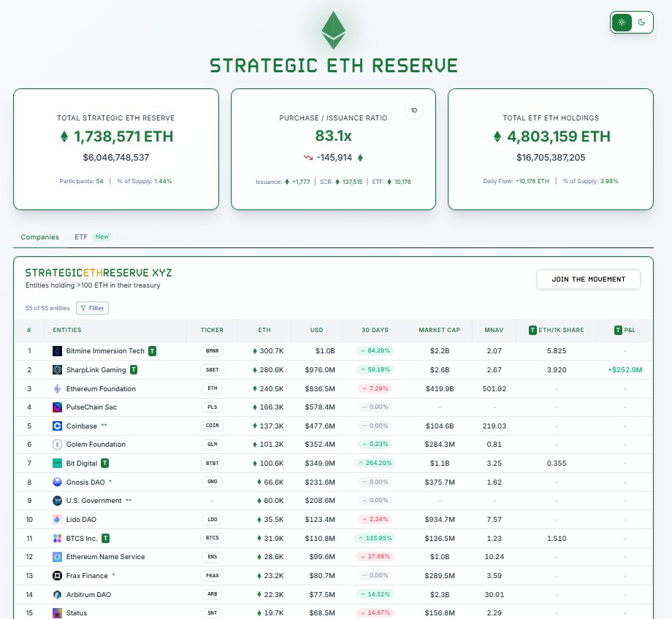Click T badge in P&L header
The width and height of the screenshot is (672, 619).
[618, 330]
